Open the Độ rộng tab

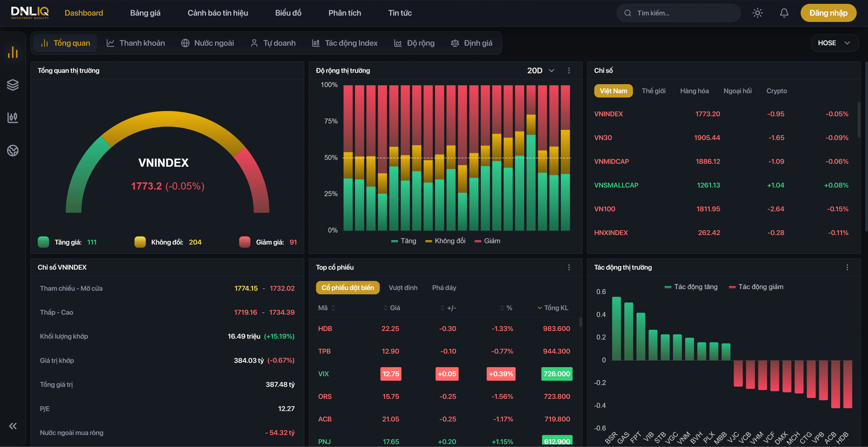coord(415,43)
